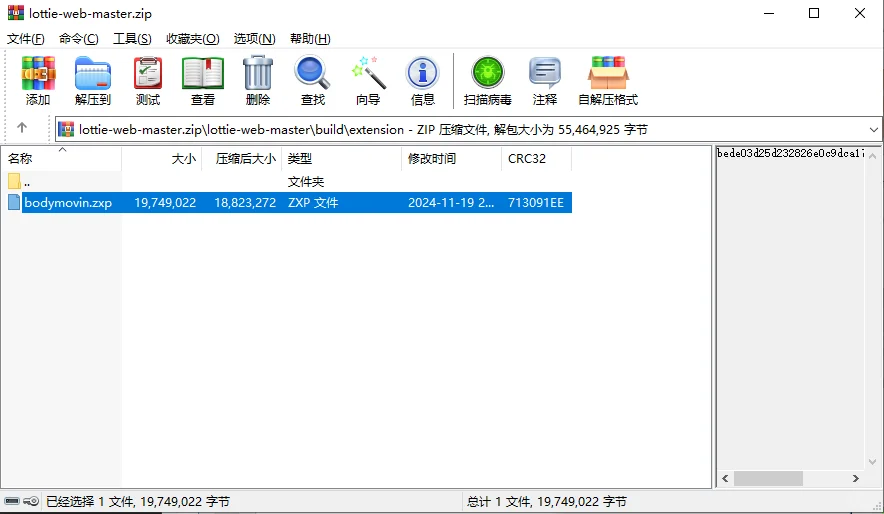Open the 文件(F) menu
This screenshot has width=884, height=514.
point(25,39)
